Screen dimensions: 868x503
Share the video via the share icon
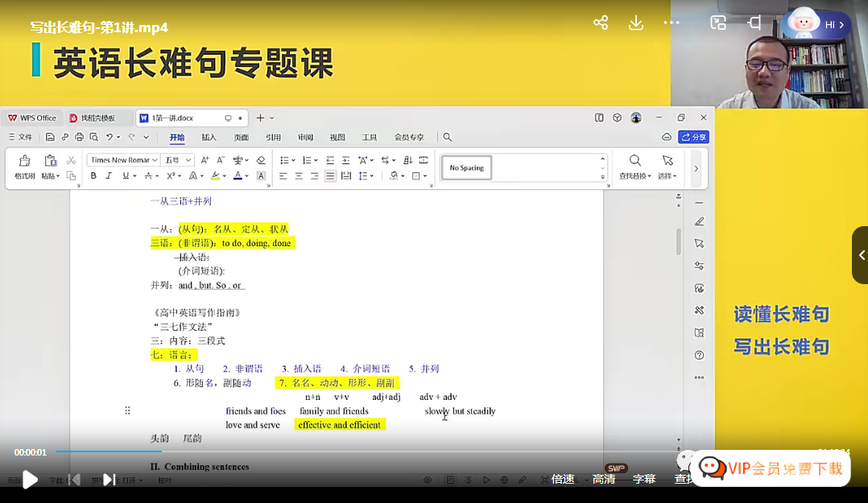coord(601,23)
